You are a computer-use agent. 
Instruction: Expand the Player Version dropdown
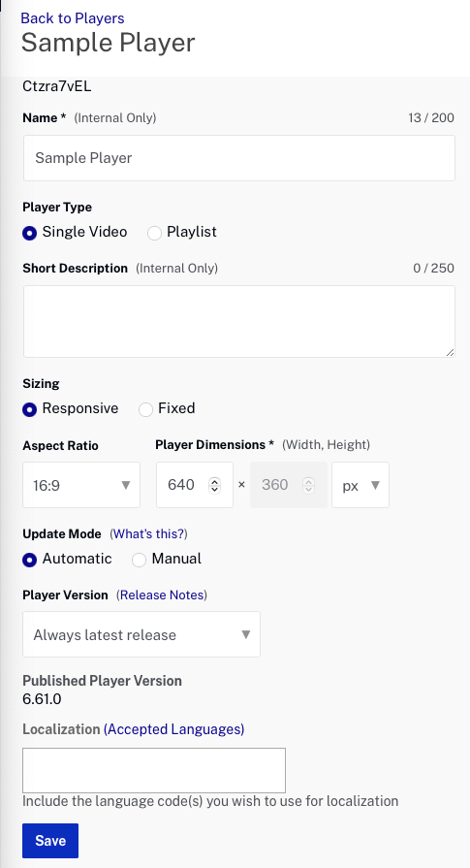point(141,634)
